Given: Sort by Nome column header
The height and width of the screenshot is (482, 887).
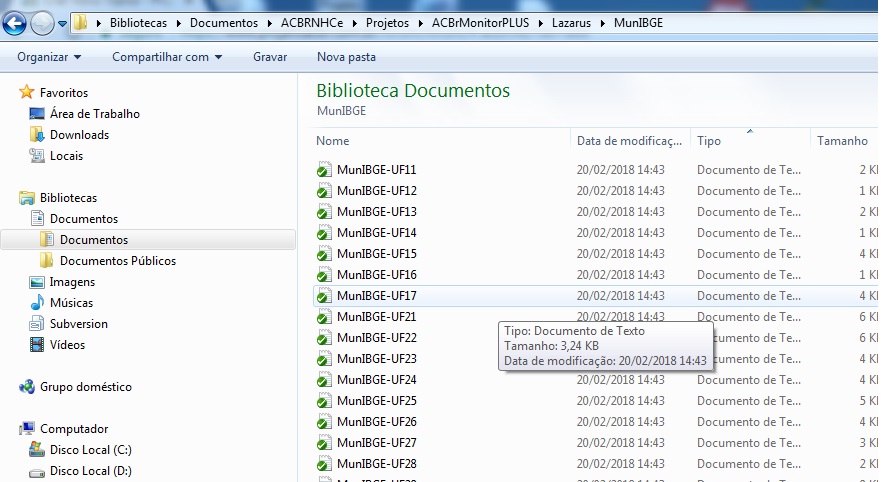Looking at the screenshot, I should [333, 141].
